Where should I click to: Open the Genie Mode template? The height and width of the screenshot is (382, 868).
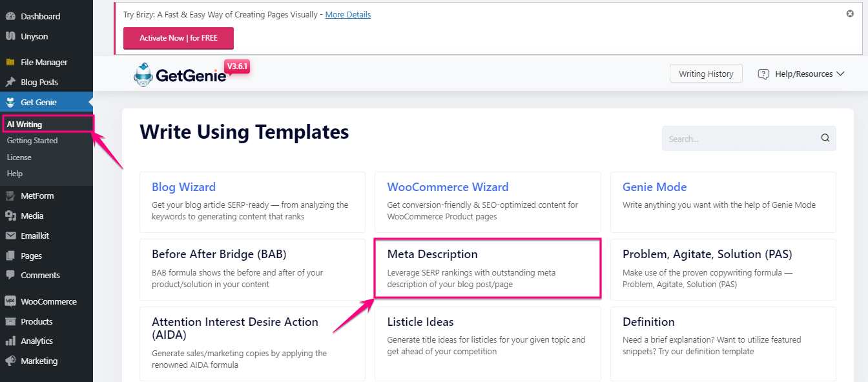(x=723, y=202)
